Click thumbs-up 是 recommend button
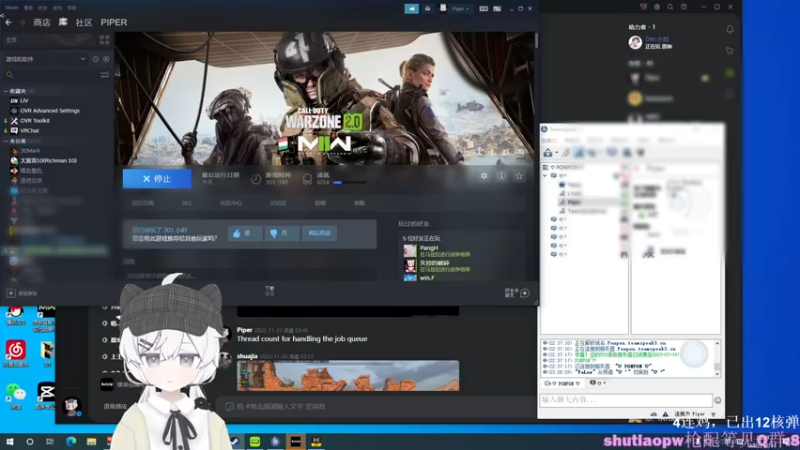Image resolution: width=800 pixels, height=450 pixels. (245, 233)
